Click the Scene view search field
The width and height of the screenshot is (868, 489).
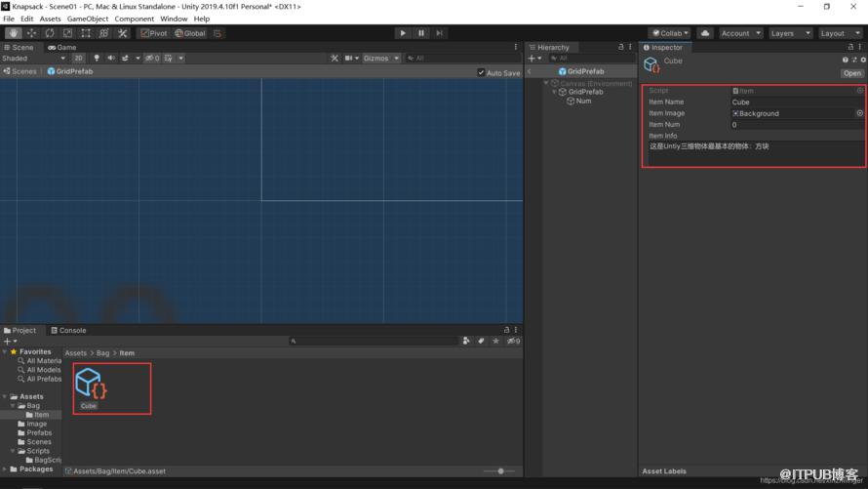(462, 59)
